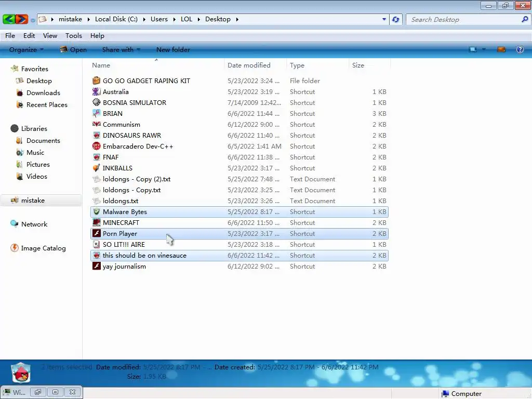Click the Angry Bird details pane thumbnail
The width and height of the screenshot is (532, 399).
pyautogui.click(x=21, y=373)
